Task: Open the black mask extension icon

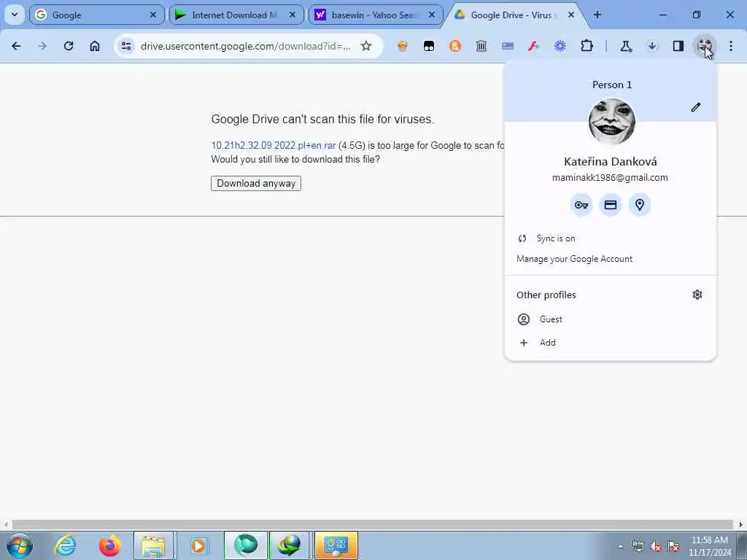Action: pyautogui.click(x=429, y=46)
